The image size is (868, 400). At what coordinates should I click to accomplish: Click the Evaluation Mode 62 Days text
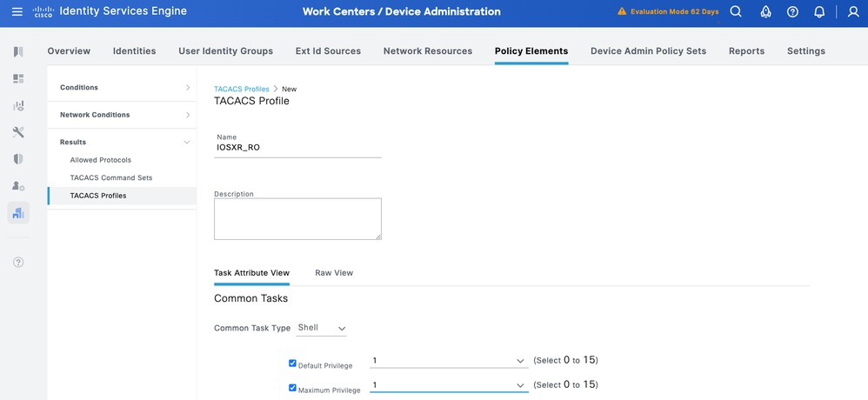675,11
